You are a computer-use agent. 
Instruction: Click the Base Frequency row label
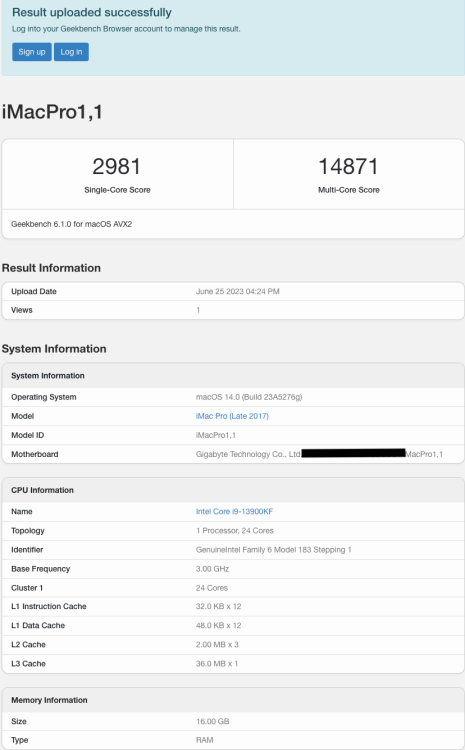coord(40,569)
